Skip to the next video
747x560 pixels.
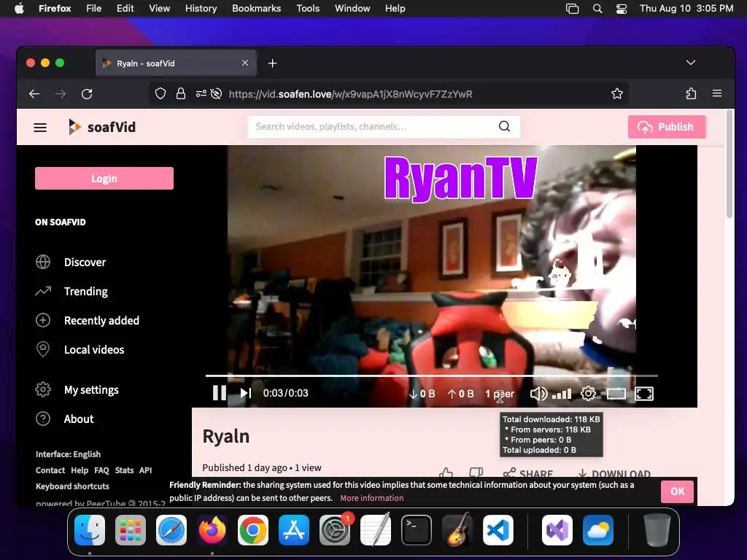[245, 393]
